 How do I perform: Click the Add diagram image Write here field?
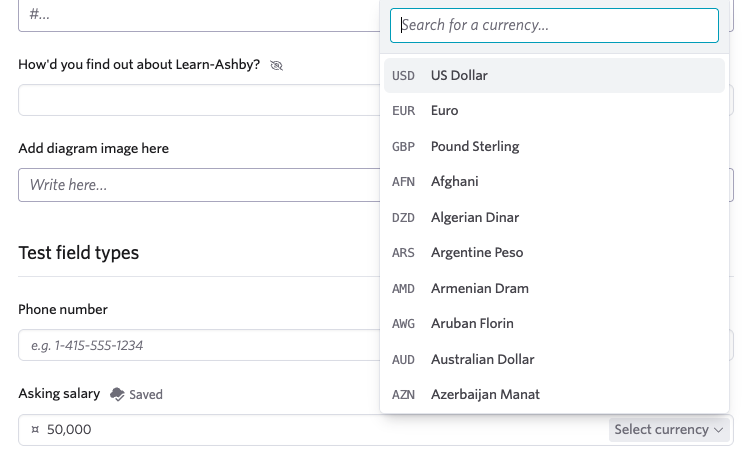(199, 185)
